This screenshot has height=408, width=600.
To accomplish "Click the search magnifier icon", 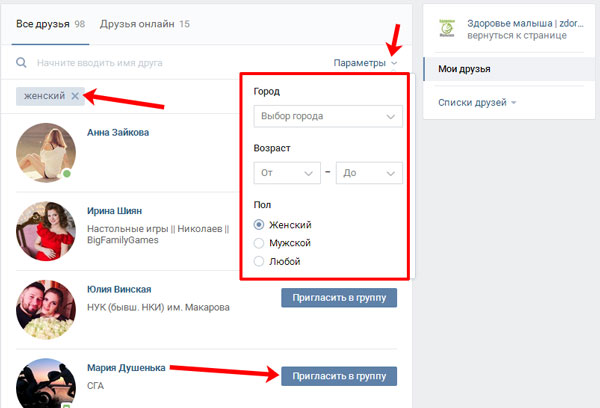I will tap(21, 63).
